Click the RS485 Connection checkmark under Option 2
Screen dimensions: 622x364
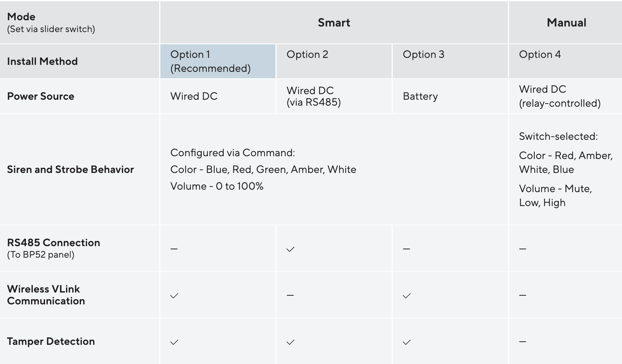tap(290, 249)
